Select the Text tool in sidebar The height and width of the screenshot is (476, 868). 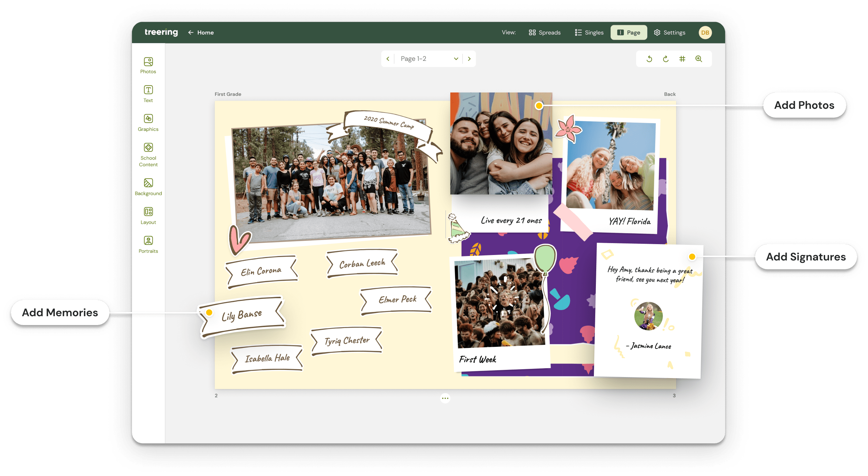[148, 94]
